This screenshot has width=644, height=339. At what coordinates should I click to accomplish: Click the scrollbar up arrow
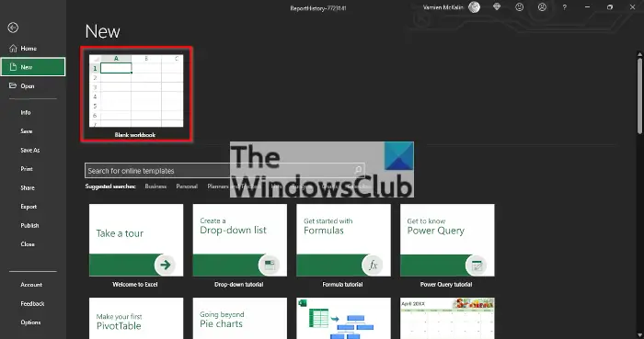pos(639,54)
